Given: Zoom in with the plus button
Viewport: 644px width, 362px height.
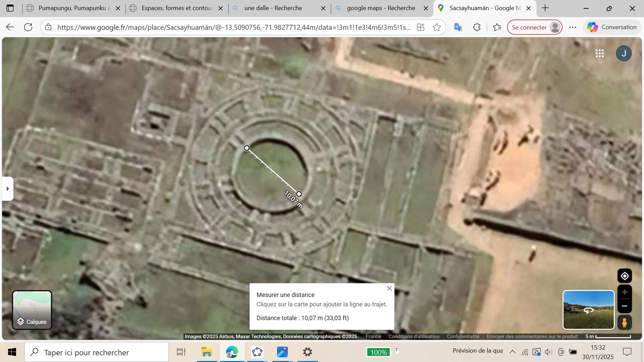Looking at the screenshot, I should tap(625, 292).
